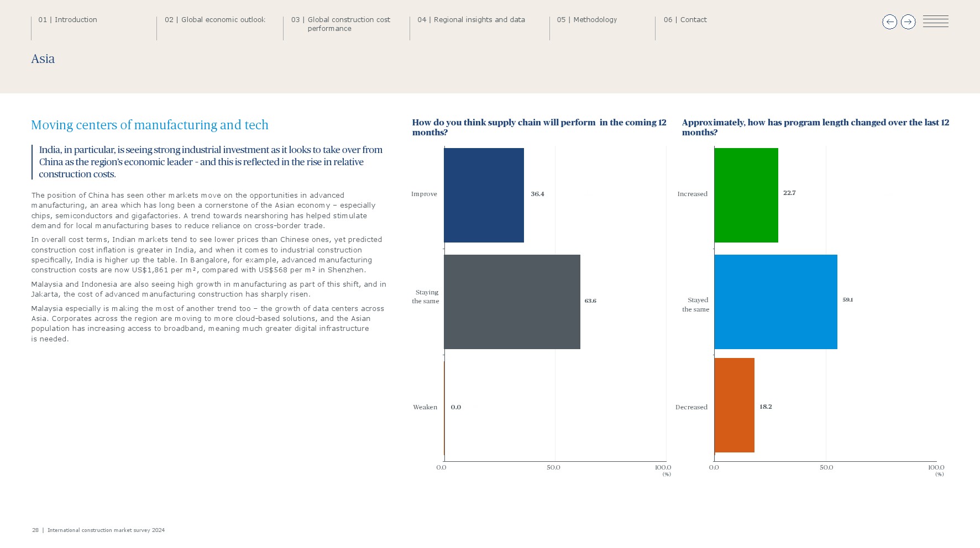
Task: Open the hamburger menu icon
Action: point(935,22)
